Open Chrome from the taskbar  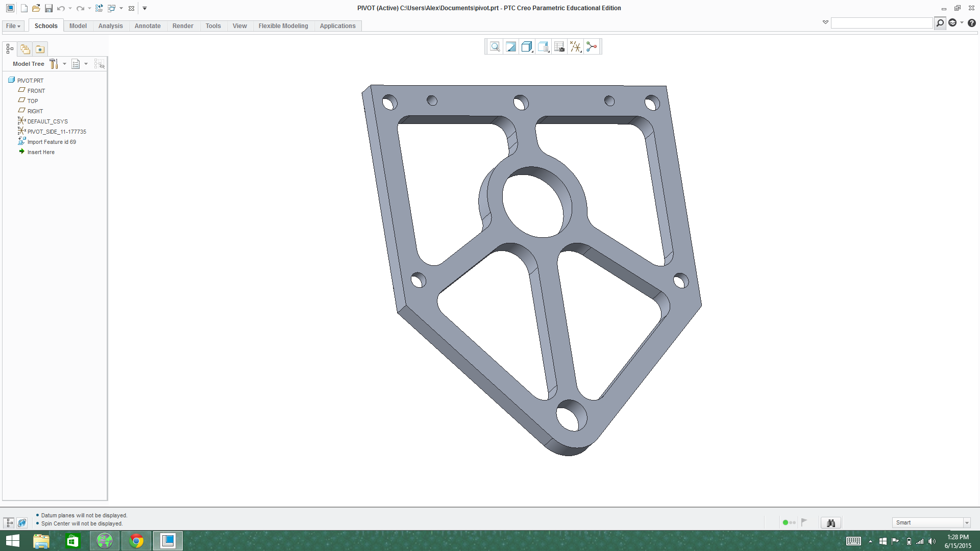(136, 541)
